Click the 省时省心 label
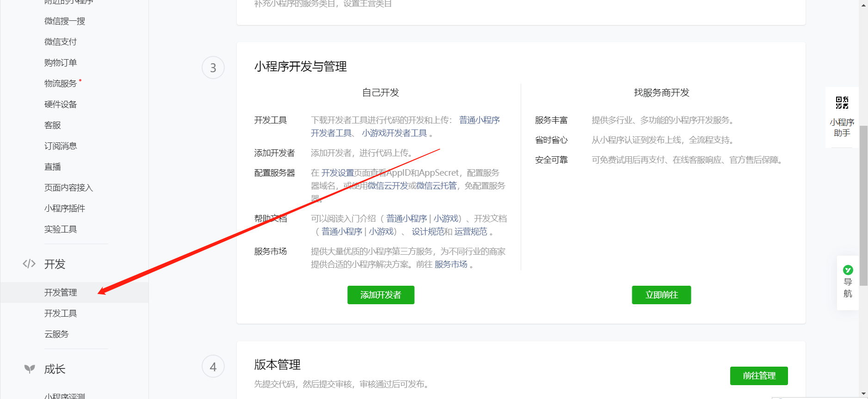 pyautogui.click(x=551, y=140)
